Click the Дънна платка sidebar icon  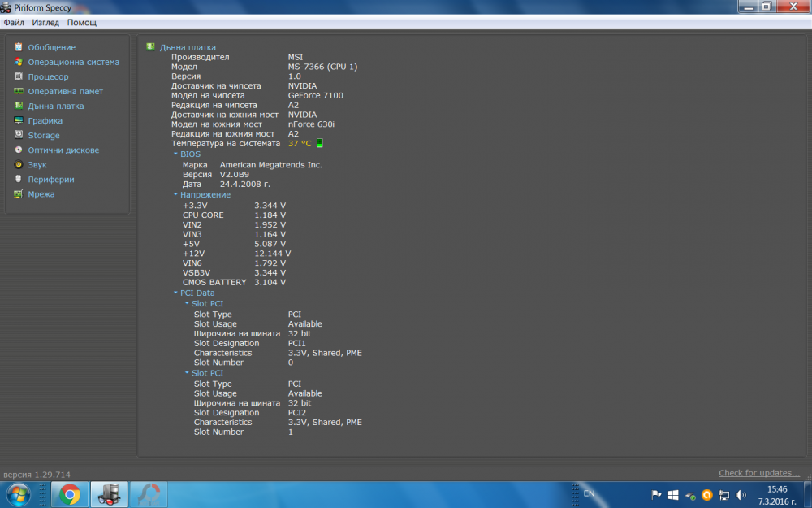[x=19, y=106]
